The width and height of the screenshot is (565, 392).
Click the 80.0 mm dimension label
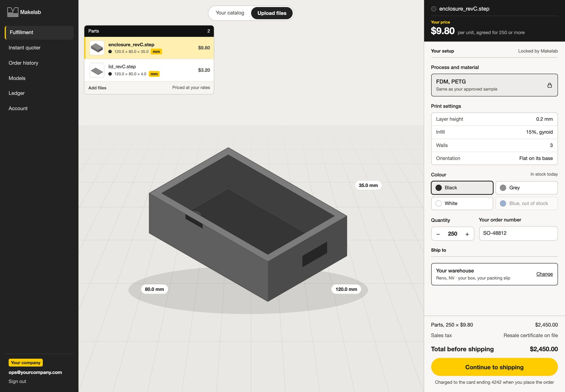coord(154,289)
